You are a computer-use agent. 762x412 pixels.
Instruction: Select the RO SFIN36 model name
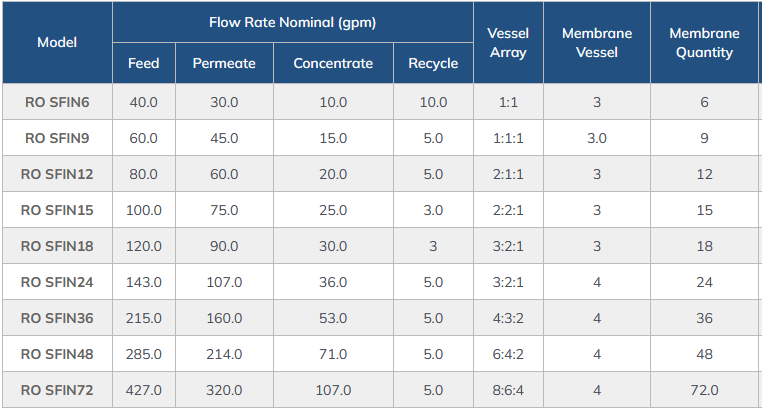pos(57,318)
